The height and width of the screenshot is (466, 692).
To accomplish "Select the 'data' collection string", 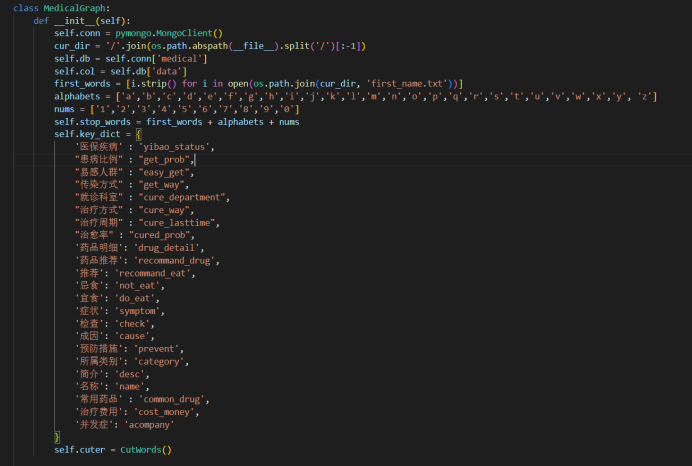I will click(x=164, y=71).
